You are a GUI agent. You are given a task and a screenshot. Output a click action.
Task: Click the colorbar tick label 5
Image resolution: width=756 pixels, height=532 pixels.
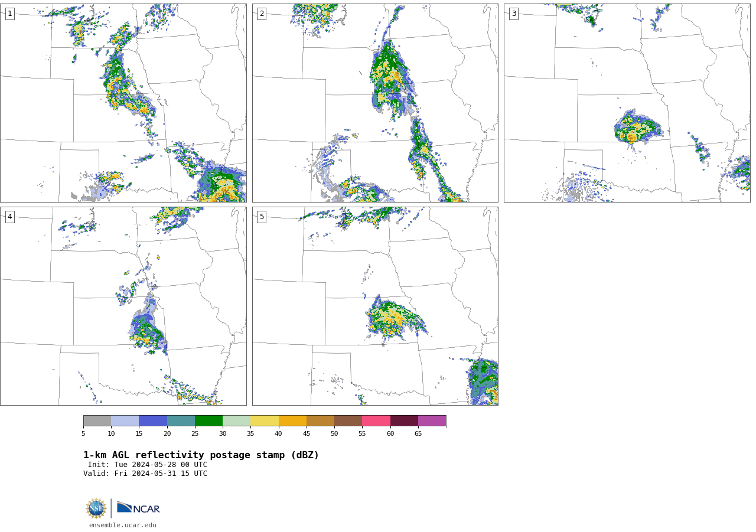(83, 434)
